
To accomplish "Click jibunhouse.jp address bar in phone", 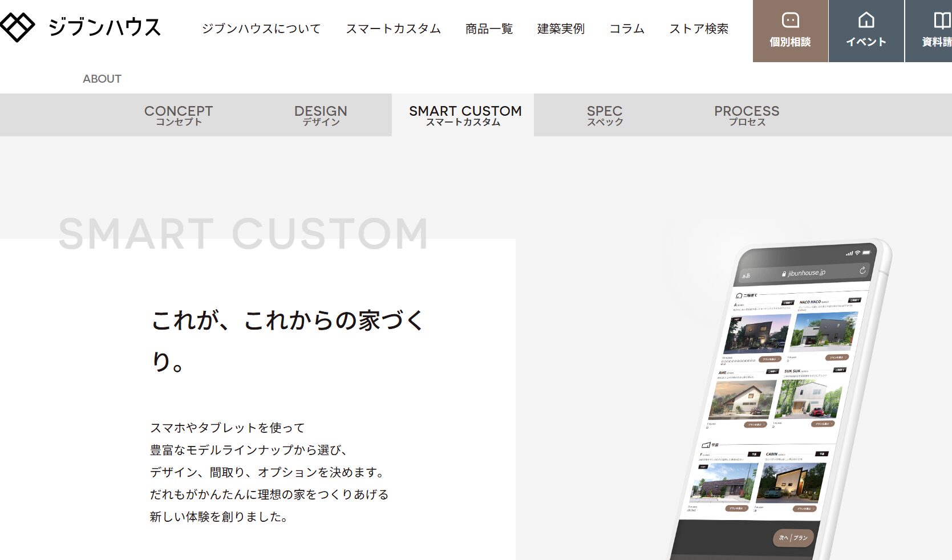I will point(805,273).
